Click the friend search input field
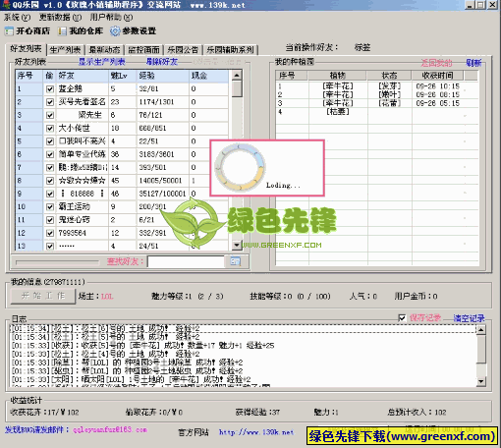This screenshot has width=501, height=448. 186,261
